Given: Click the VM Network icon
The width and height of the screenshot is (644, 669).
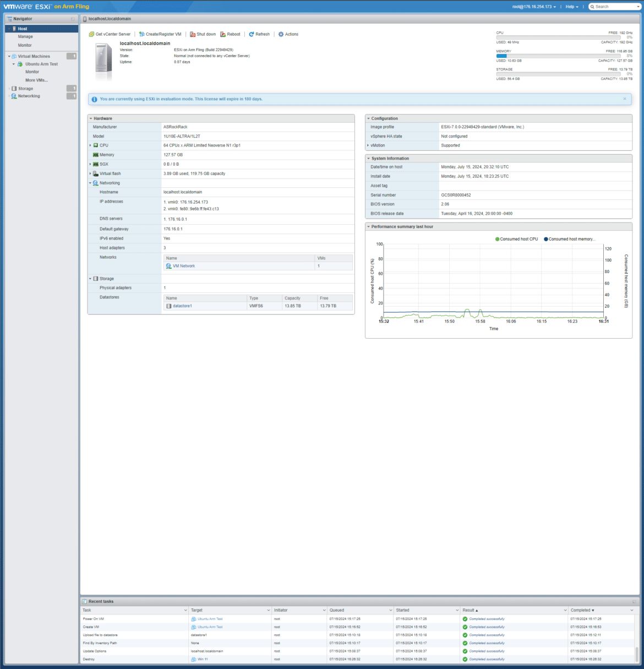Looking at the screenshot, I should (168, 266).
